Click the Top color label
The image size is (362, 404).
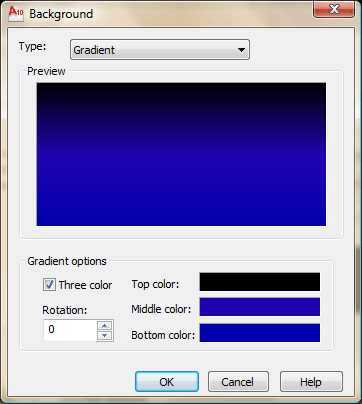[x=155, y=284]
